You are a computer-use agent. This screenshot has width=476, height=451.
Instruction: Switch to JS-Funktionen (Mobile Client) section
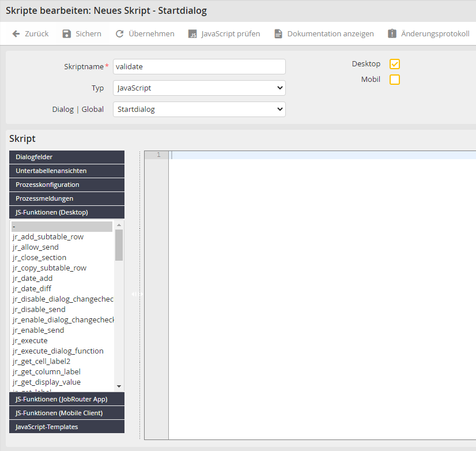(x=67, y=413)
